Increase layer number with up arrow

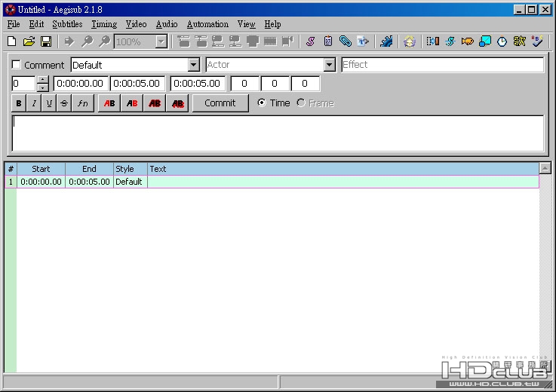click(x=42, y=80)
